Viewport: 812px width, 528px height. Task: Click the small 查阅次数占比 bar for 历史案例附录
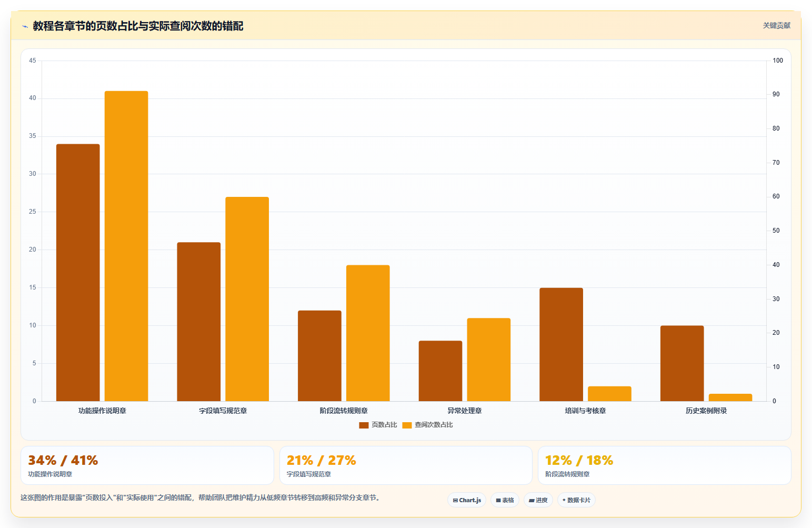tap(730, 397)
